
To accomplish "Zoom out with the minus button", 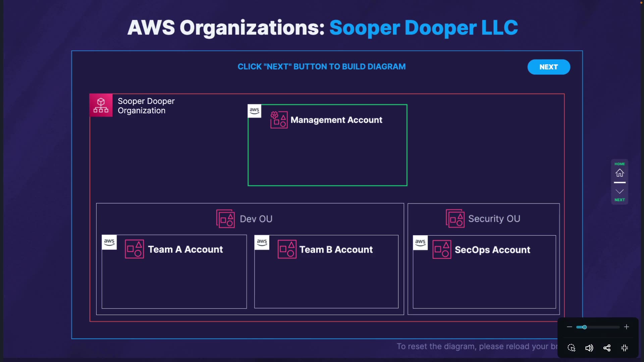I will pos(570,327).
